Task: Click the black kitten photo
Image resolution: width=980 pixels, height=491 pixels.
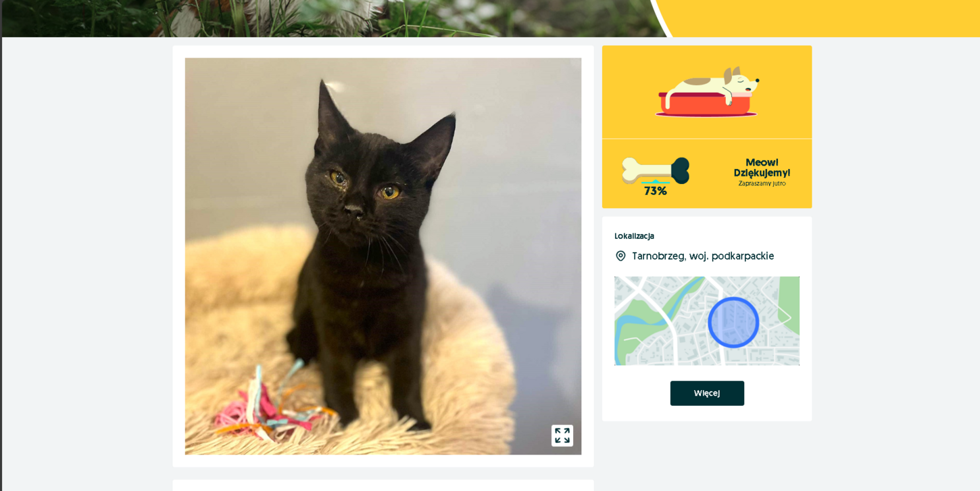Action: tap(383, 256)
